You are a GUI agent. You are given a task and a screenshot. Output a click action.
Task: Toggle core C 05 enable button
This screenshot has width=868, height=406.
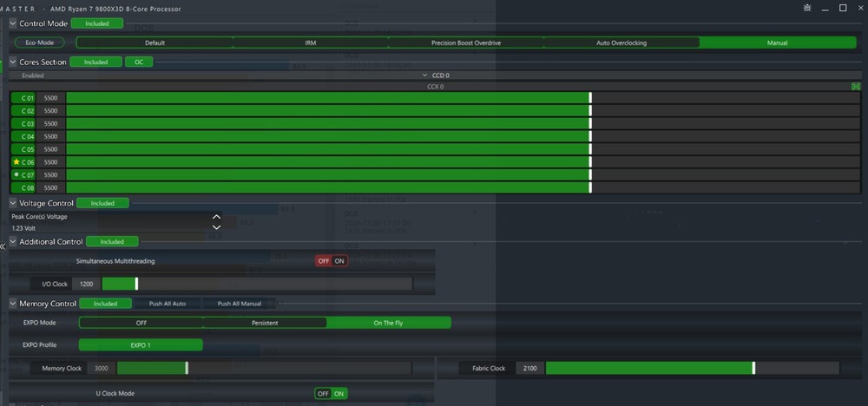pos(23,149)
